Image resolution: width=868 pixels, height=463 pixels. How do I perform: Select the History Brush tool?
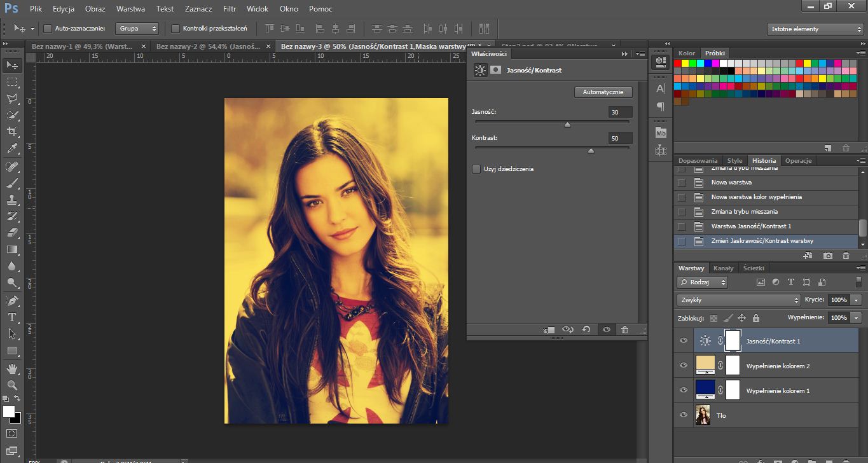coord(11,216)
